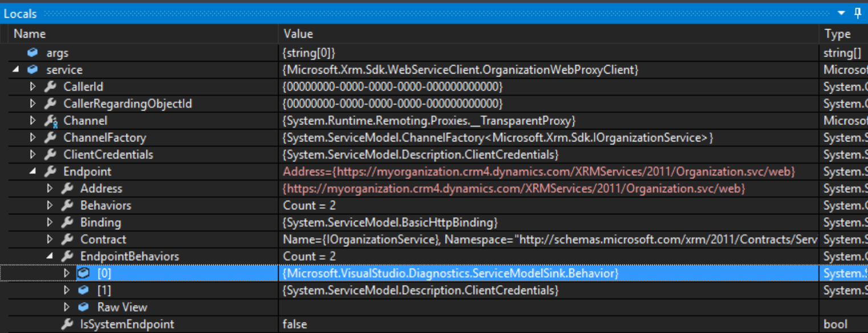Viewport: 868px width, 333px height.
Task: Click the cube icon next to Raw View
Action: (x=84, y=307)
